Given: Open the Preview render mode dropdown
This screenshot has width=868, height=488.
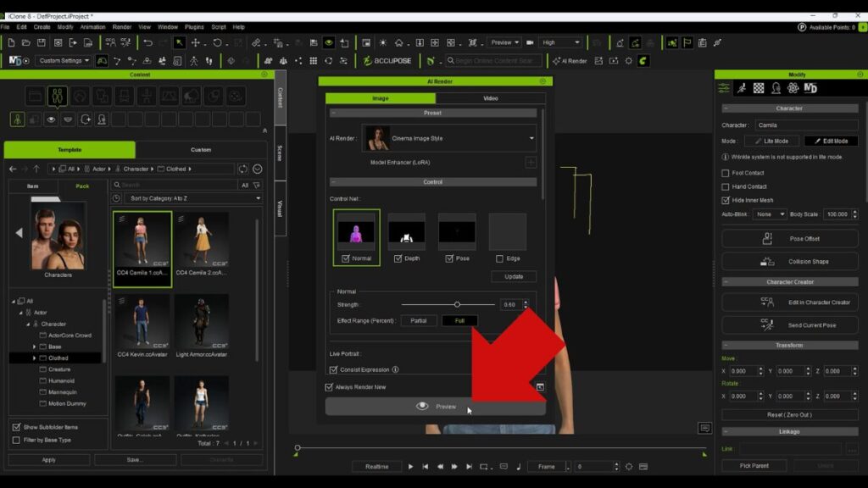Looking at the screenshot, I should pos(504,42).
